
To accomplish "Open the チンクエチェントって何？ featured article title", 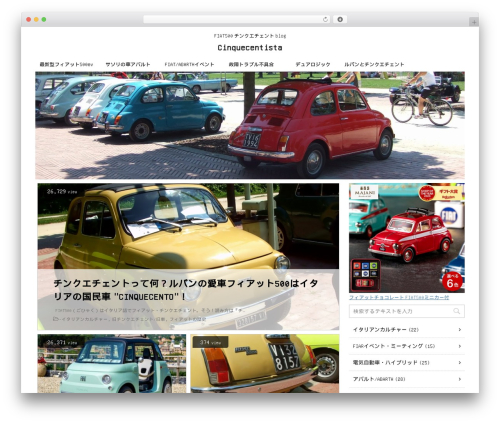I will (186, 290).
